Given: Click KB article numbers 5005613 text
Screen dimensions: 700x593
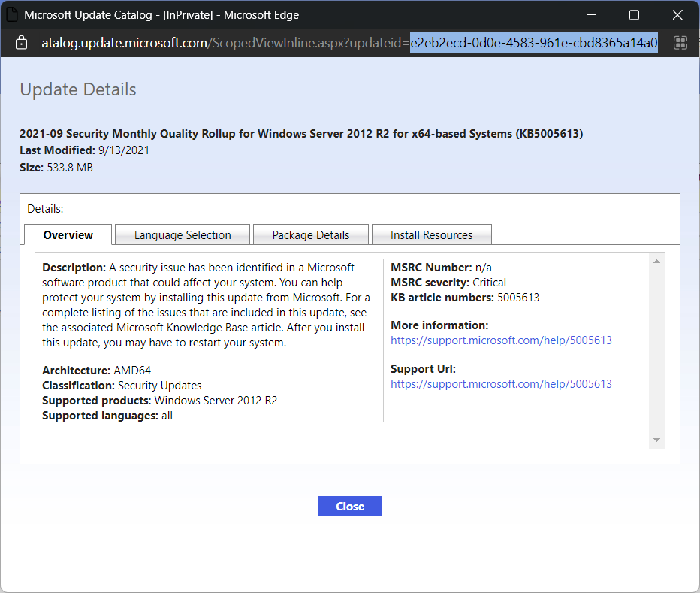Looking at the screenshot, I should click(x=465, y=298).
